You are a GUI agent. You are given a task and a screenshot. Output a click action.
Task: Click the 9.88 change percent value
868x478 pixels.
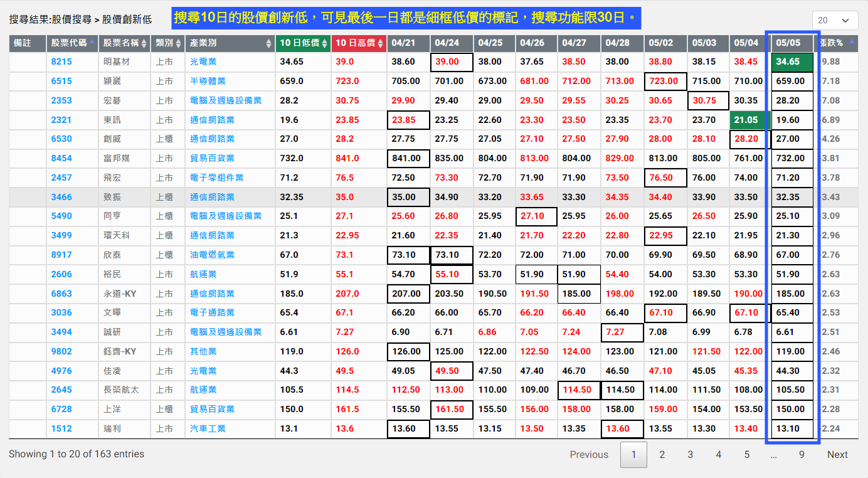pyautogui.click(x=830, y=62)
